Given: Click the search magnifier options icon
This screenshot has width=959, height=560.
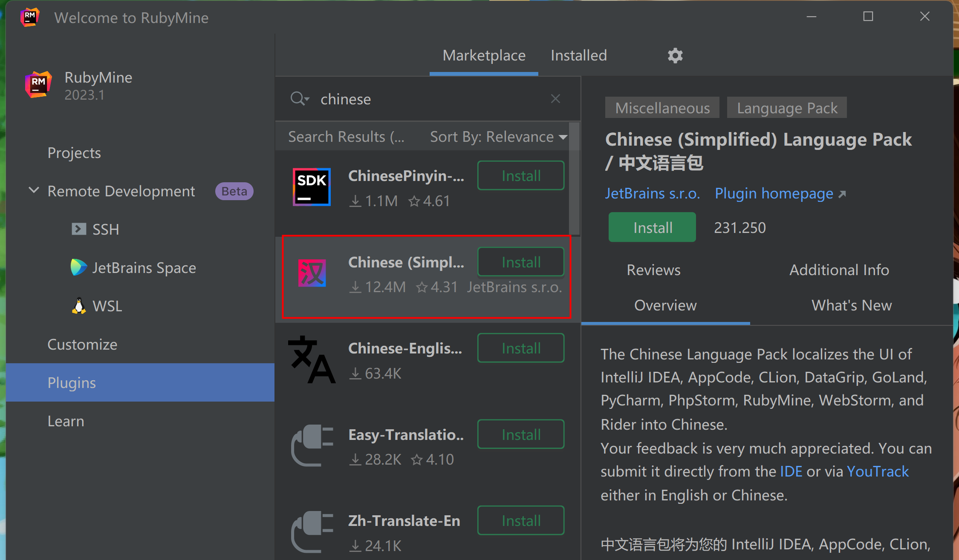Looking at the screenshot, I should pyautogui.click(x=300, y=99).
